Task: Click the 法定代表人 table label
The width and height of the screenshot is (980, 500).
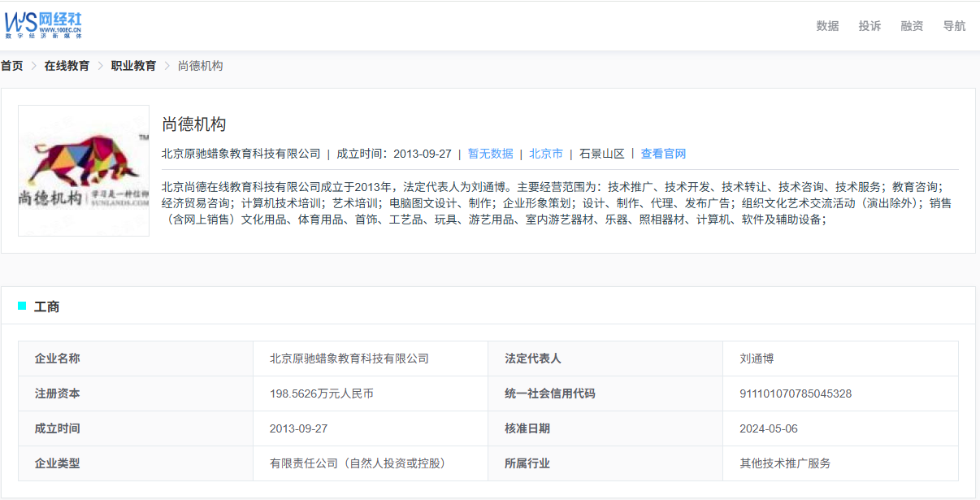Action: [x=533, y=359]
